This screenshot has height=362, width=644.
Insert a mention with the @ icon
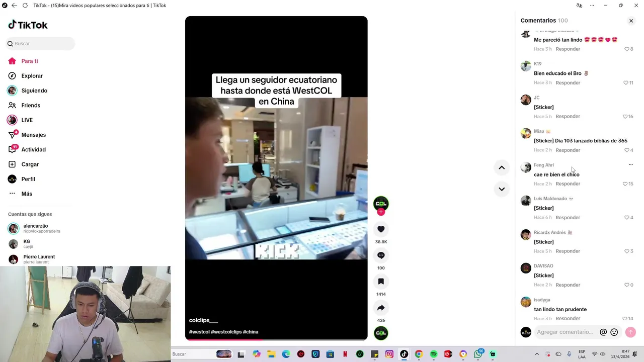click(x=603, y=332)
